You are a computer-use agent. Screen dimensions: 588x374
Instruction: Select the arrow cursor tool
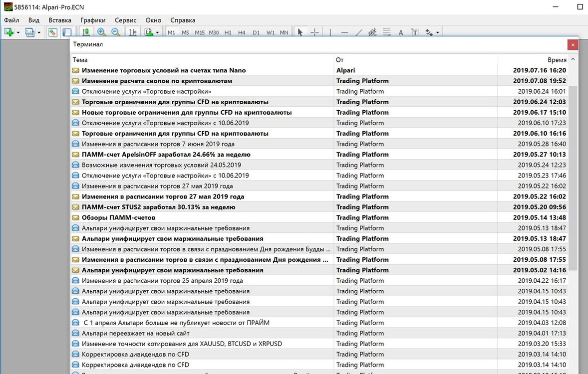point(300,32)
